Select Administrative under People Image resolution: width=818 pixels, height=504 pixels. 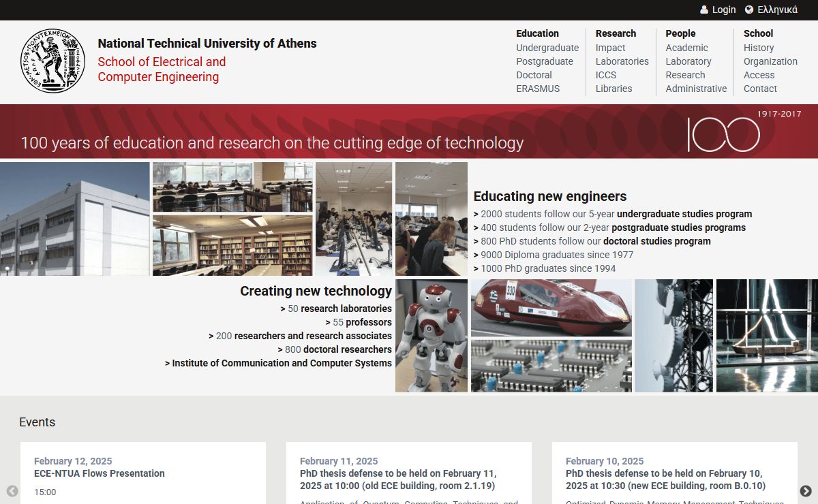(x=696, y=89)
